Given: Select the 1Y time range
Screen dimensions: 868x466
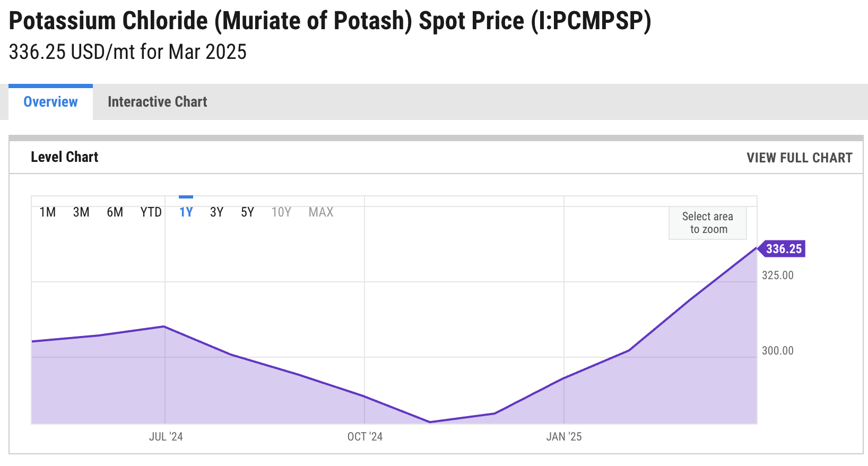Looking at the screenshot, I should point(186,212).
